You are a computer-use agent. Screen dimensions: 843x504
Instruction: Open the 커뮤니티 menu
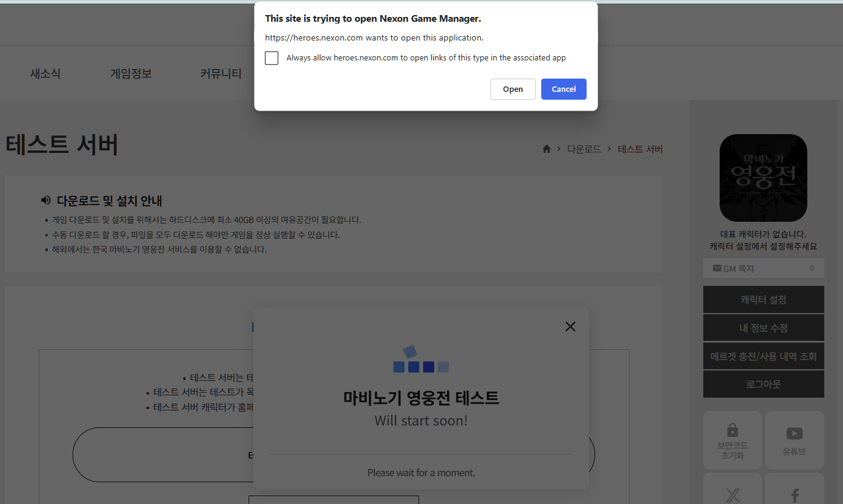click(221, 74)
